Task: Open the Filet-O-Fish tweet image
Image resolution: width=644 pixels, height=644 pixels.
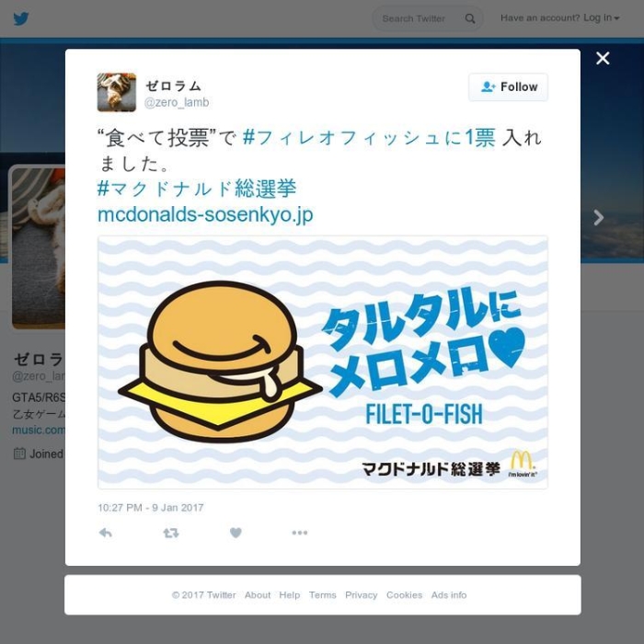Action: click(323, 362)
